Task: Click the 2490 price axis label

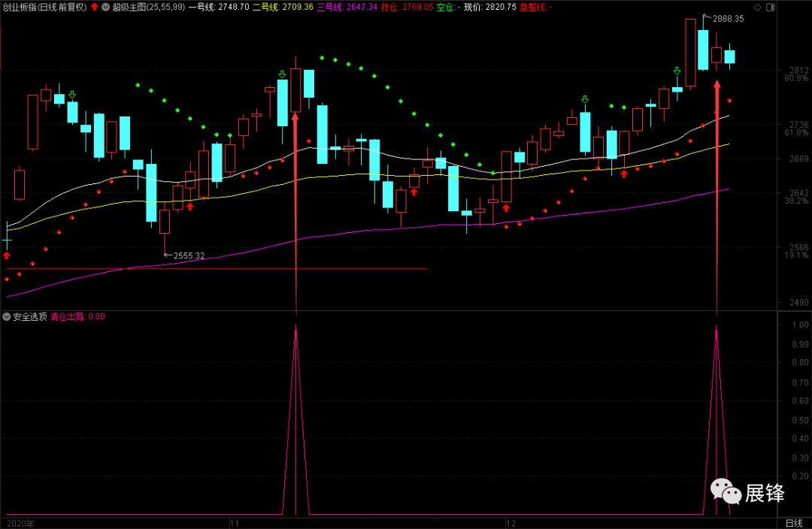Action: 799,302
